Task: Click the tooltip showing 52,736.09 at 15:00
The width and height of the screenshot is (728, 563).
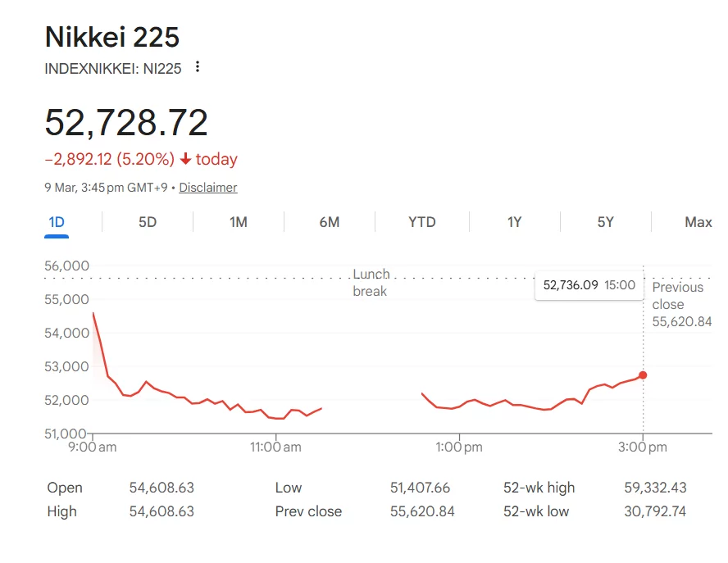Action: pos(588,286)
